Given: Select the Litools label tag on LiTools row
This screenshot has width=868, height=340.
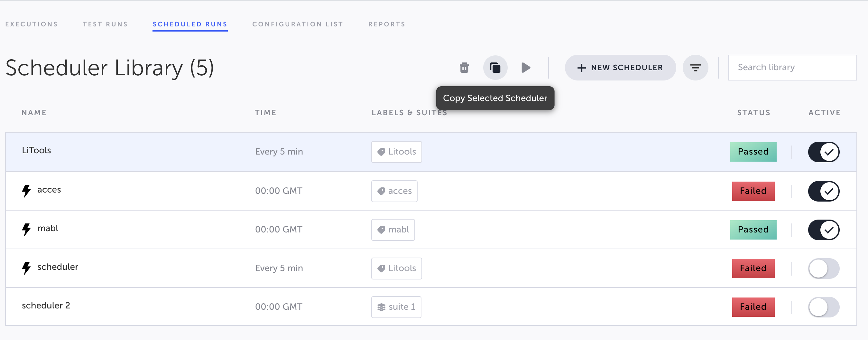Looking at the screenshot, I should [397, 152].
